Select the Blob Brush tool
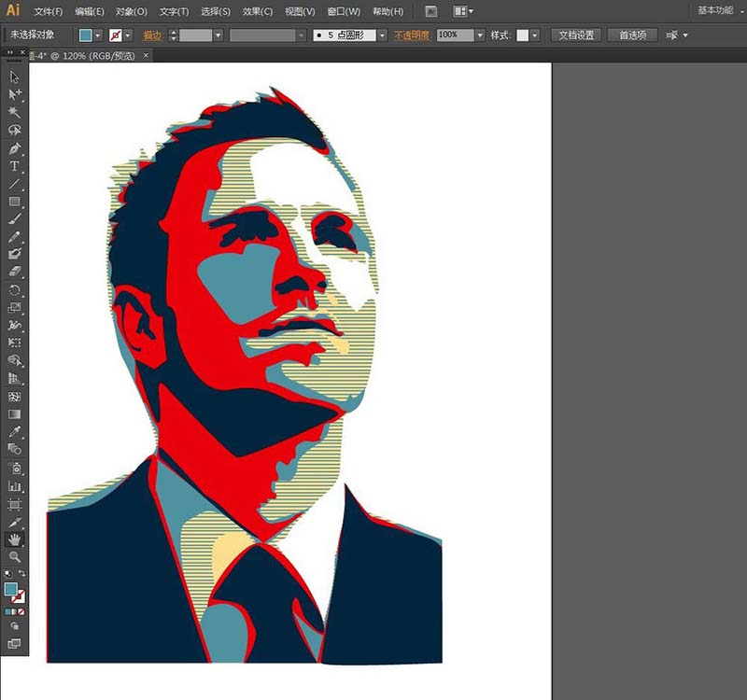Viewport: 747px width, 700px height. click(x=14, y=254)
